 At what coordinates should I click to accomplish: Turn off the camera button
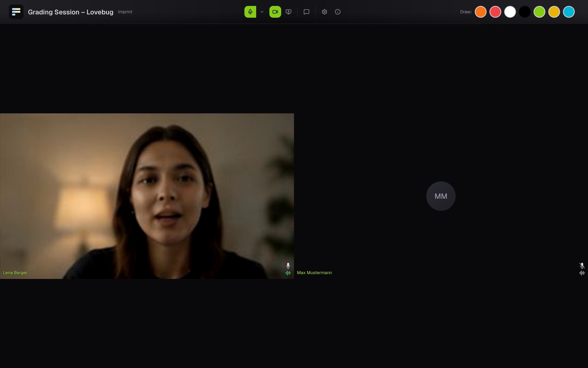[275, 12]
